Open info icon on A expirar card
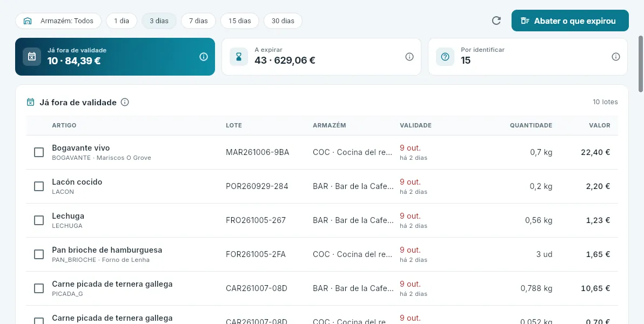 pos(410,57)
